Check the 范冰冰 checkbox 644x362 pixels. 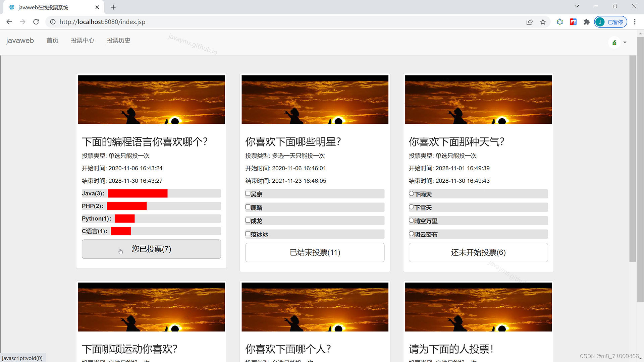coord(248,234)
